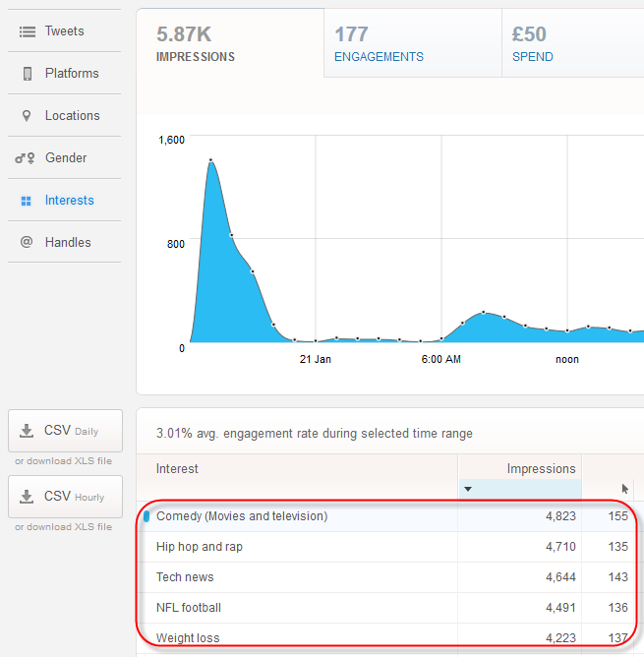Click the Interests grid icon

click(27, 201)
